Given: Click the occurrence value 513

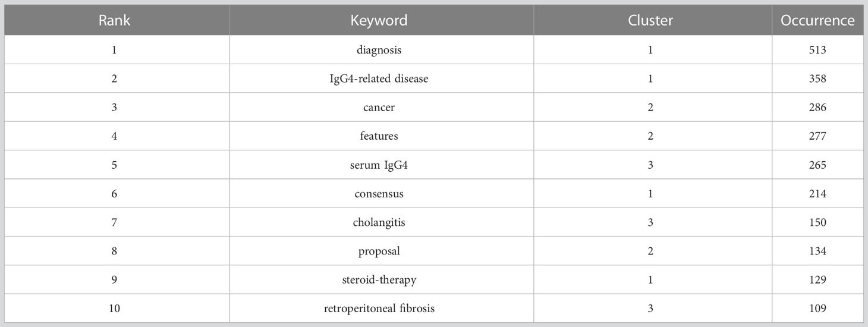Looking at the screenshot, I should pyautogui.click(x=817, y=50).
